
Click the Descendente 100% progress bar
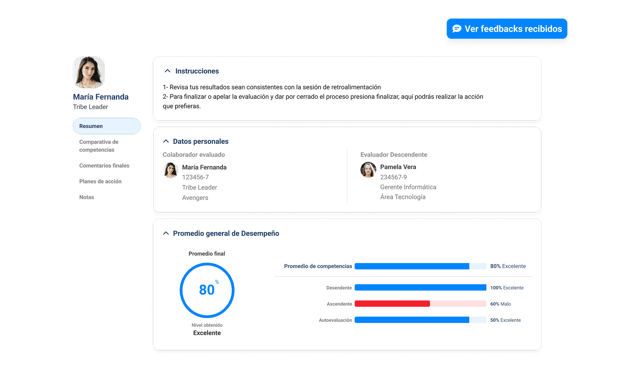pos(420,288)
